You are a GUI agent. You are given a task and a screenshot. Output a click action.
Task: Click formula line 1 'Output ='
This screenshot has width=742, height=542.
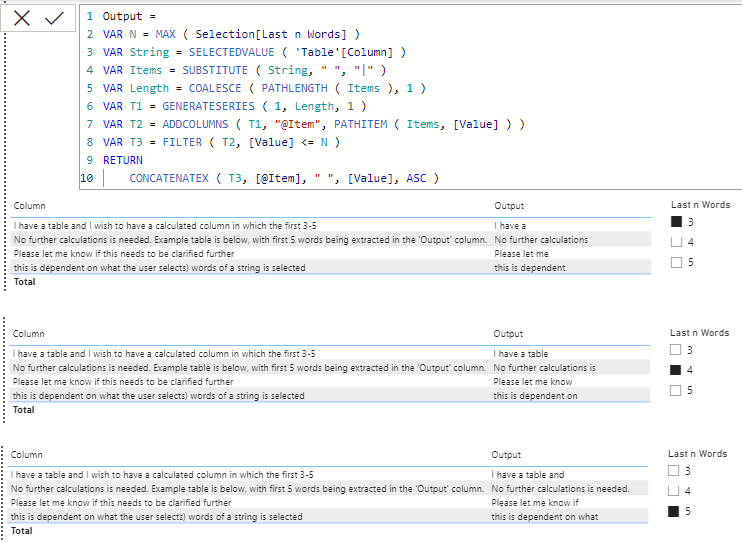pyautogui.click(x=129, y=16)
